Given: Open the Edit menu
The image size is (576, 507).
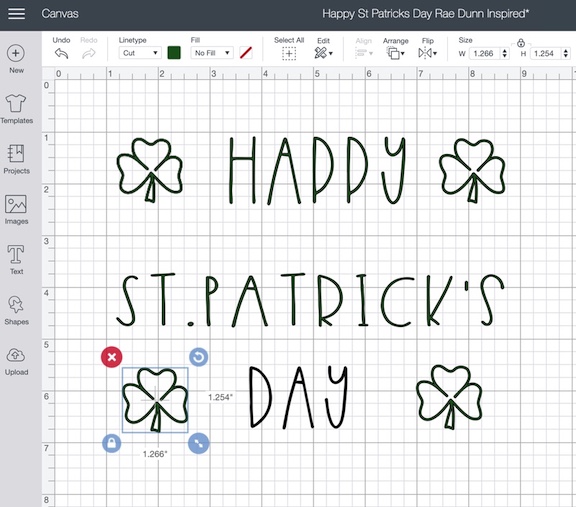Looking at the screenshot, I should (x=323, y=54).
